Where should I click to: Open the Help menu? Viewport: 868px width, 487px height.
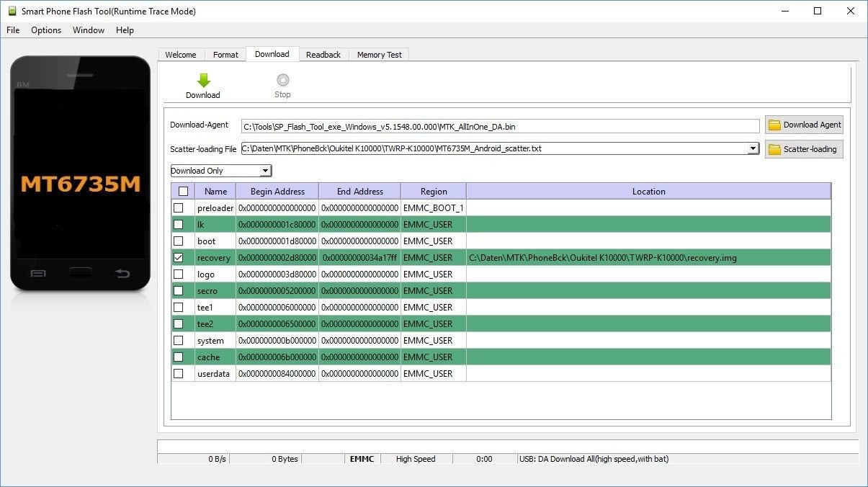pos(125,30)
